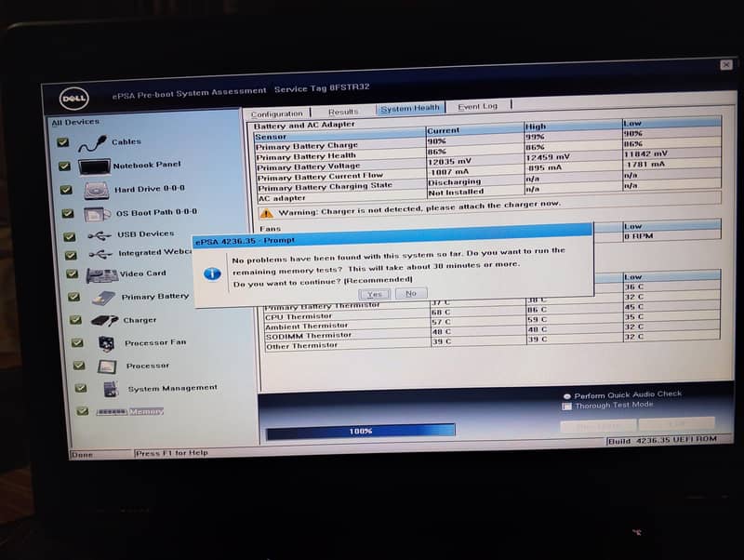Toggle the OS Boot Path checkbox
The height and width of the screenshot is (560, 744).
(x=68, y=214)
